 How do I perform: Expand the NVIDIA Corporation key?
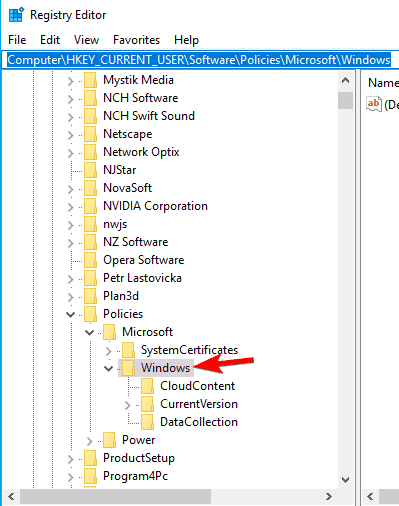pos(70,207)
